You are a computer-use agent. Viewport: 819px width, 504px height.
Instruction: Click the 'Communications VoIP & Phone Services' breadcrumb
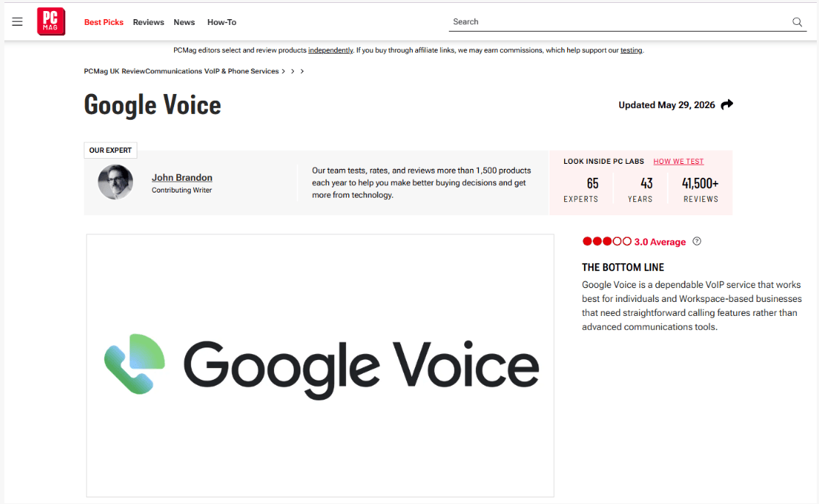(212, 71)
